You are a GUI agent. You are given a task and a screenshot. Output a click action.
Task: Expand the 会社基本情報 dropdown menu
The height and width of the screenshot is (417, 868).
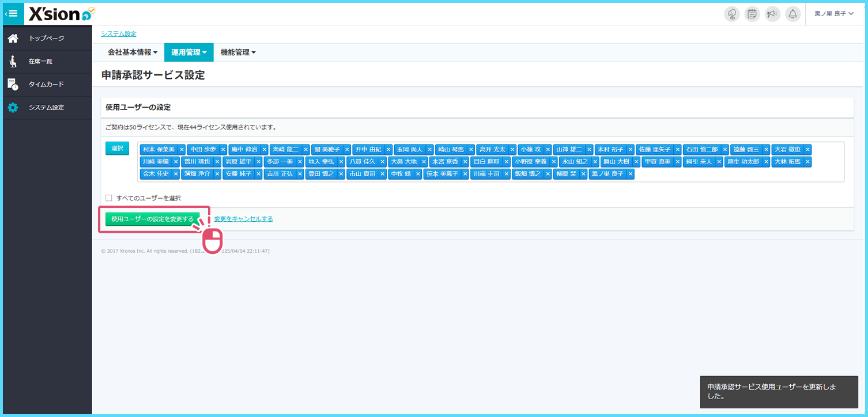[x=133, y=52]
